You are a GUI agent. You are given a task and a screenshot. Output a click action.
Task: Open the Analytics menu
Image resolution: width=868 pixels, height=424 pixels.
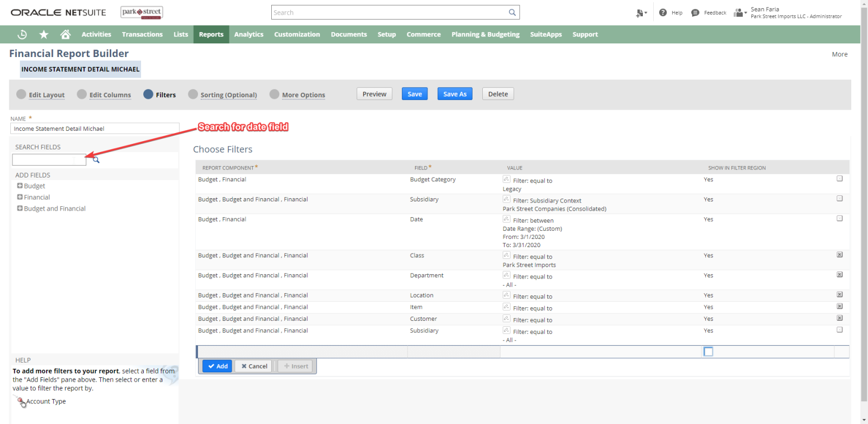(x=248, y=34)
